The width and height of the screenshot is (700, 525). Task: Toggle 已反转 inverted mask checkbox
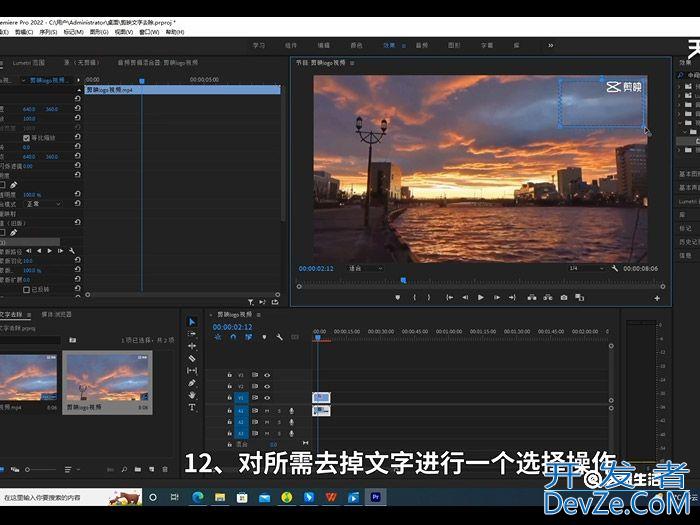point(26,290)
